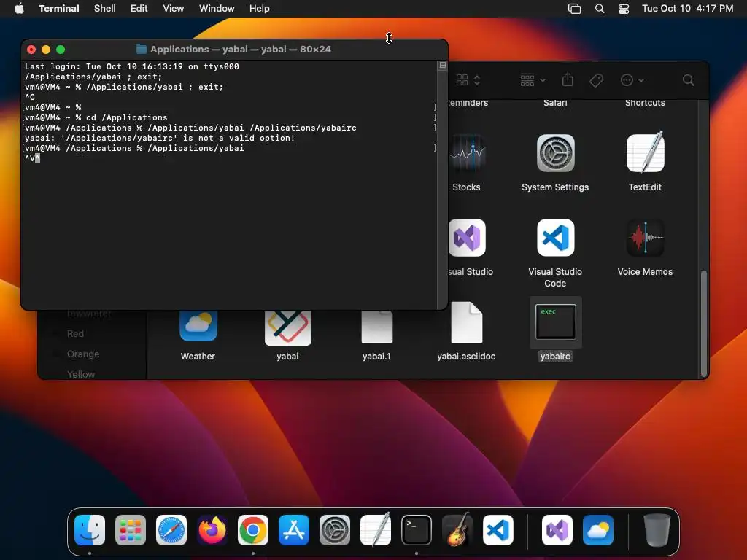Open the View menu
The image size is (747, 560).
click(174, 9)
